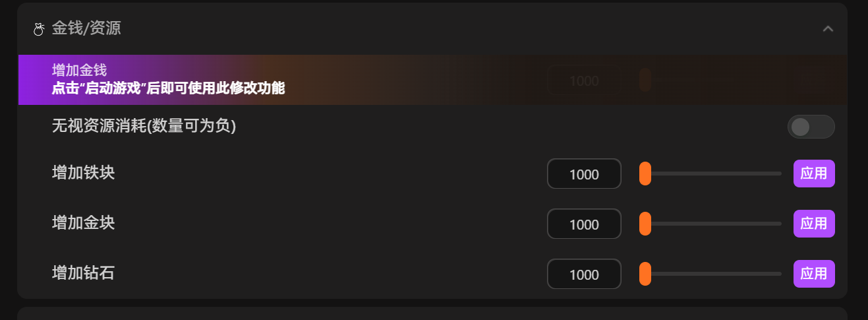Hit 应用 button in 增加钻石 row
Viewport: 868px width, 320px height.
pos(813,274)
